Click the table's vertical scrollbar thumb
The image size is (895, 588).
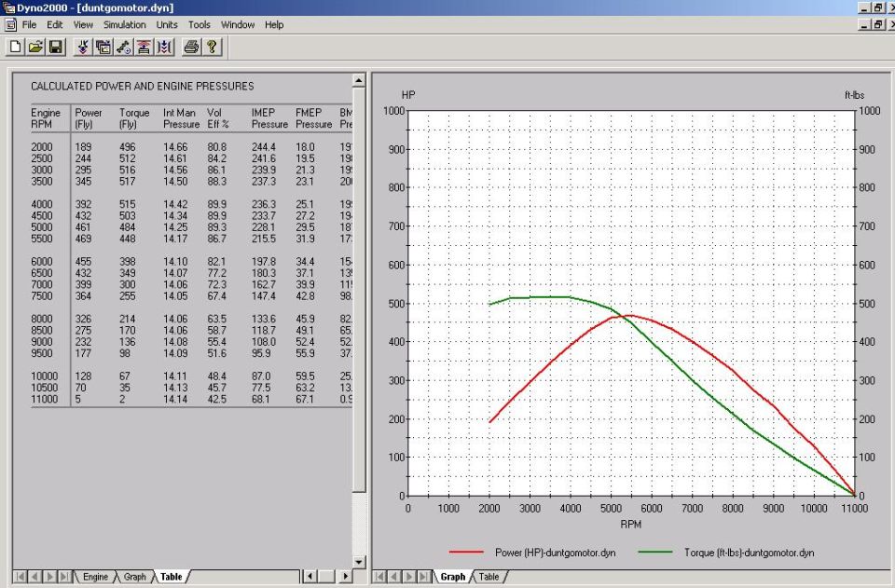358,289
